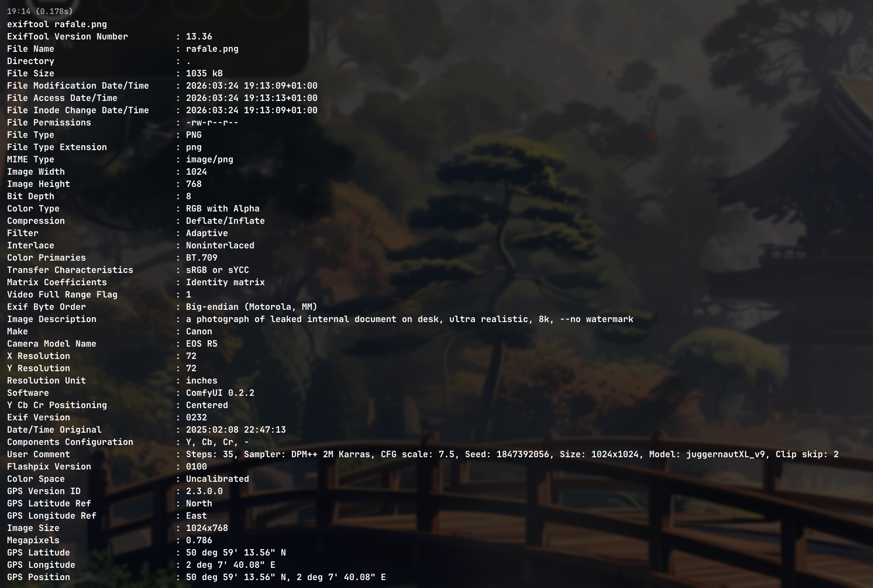This screenshot has width=873, height=588.
Task: Click the User Comment generation parameters line
Action: pyautogui.click(x=512, y=455)
